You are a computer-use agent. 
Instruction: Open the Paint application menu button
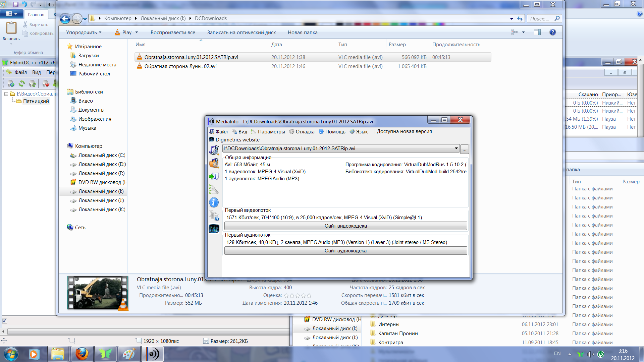[12, 14]
